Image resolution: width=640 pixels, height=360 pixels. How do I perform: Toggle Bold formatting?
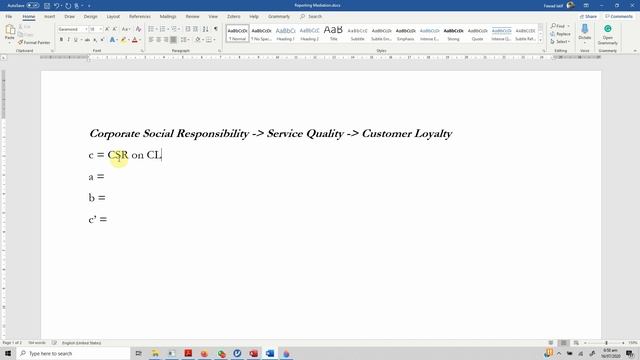pyautogui.click(x=61, y=40)
